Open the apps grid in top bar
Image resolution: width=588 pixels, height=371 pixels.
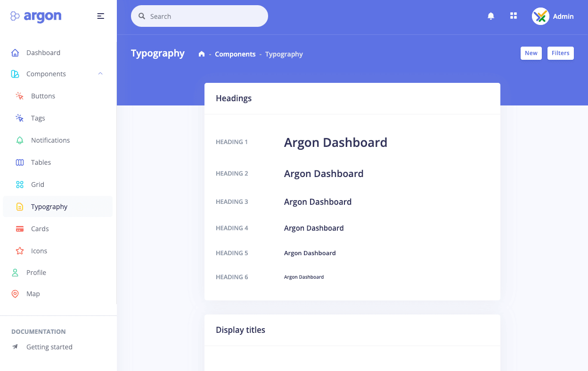(513, 16)
